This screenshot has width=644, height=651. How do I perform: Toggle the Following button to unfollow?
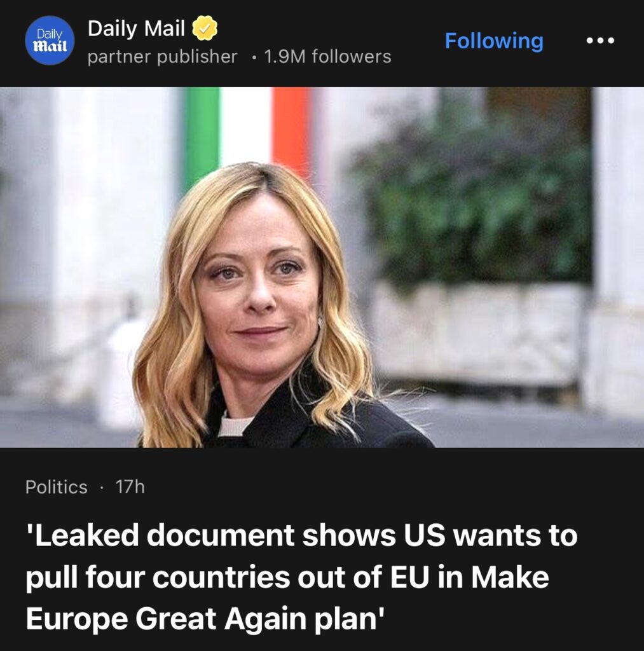[494, 41]
